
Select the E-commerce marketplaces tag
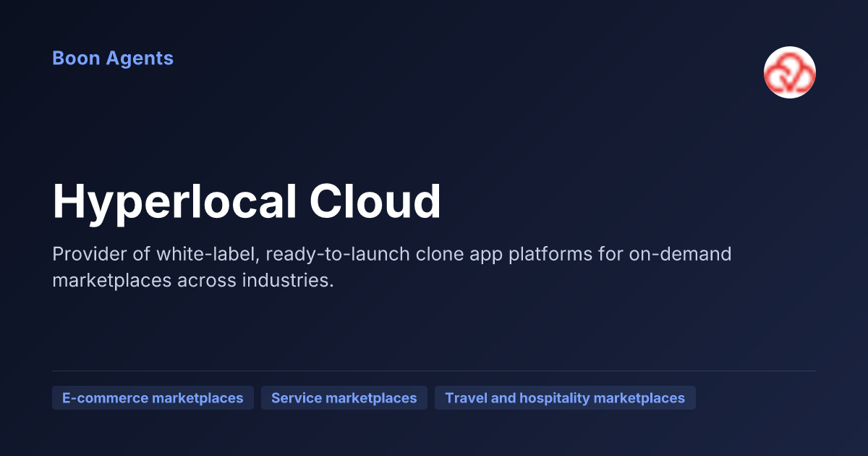point(153,398)
